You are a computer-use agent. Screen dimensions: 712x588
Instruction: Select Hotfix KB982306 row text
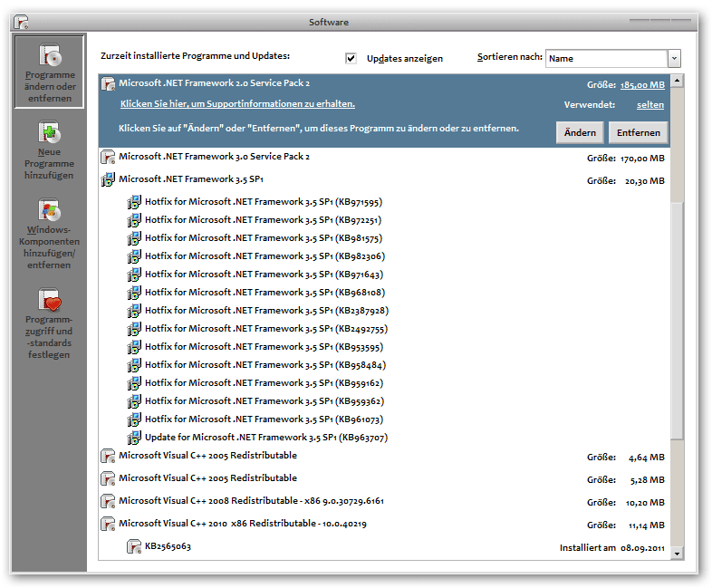coord(265,256)
